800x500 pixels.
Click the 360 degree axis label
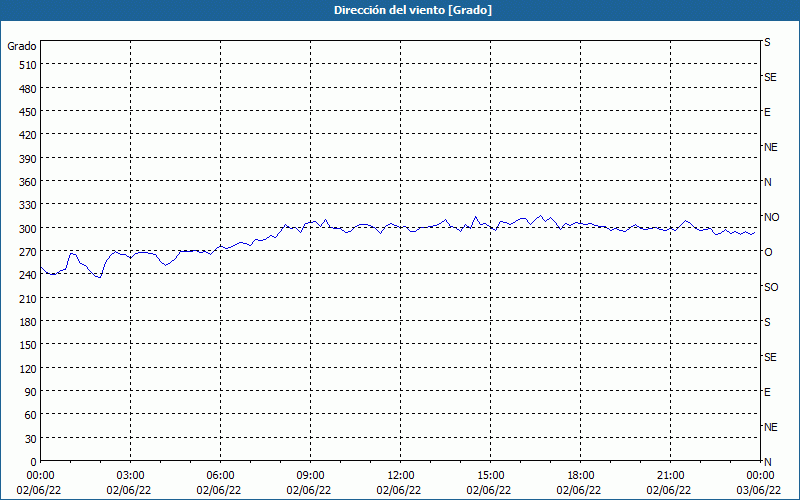[28, 182]
